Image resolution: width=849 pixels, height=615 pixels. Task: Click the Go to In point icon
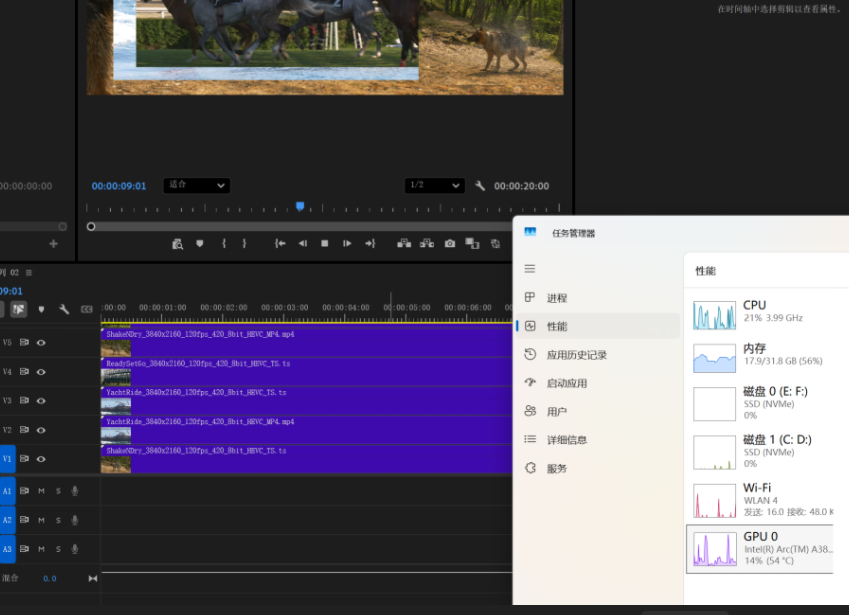280,244
